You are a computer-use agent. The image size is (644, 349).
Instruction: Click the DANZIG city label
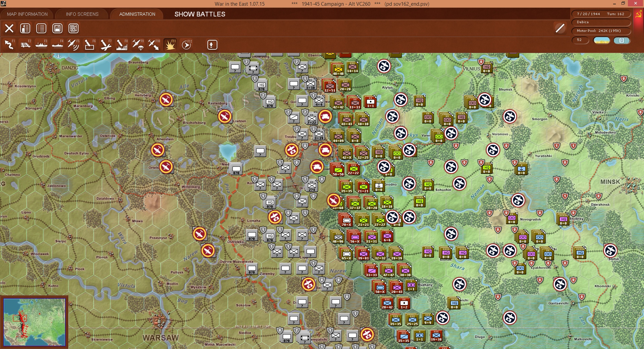coord(70,68)
